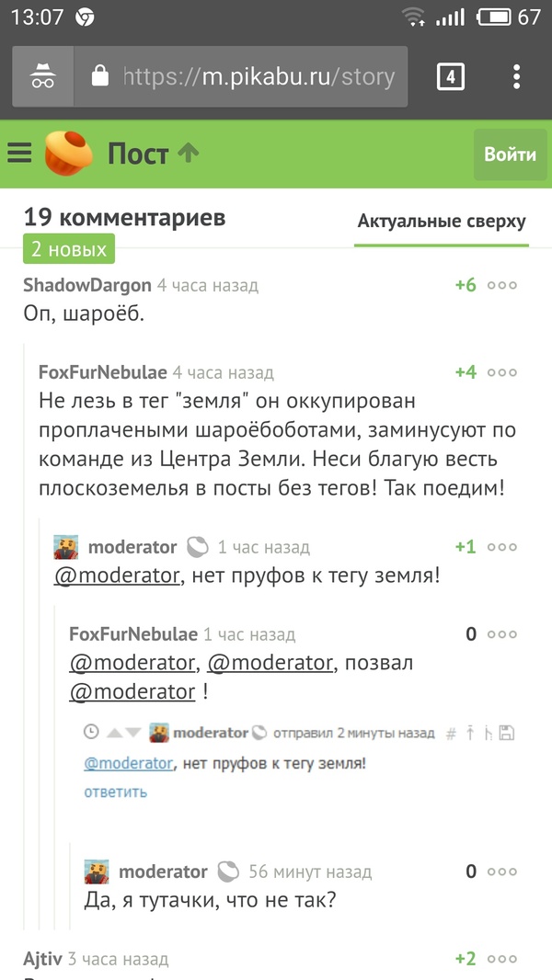Open the hamburger navigation menu

click(19, 153)
